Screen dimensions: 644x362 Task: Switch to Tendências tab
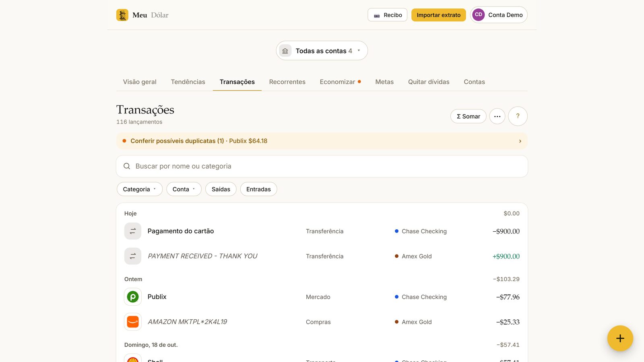[188, 82]
